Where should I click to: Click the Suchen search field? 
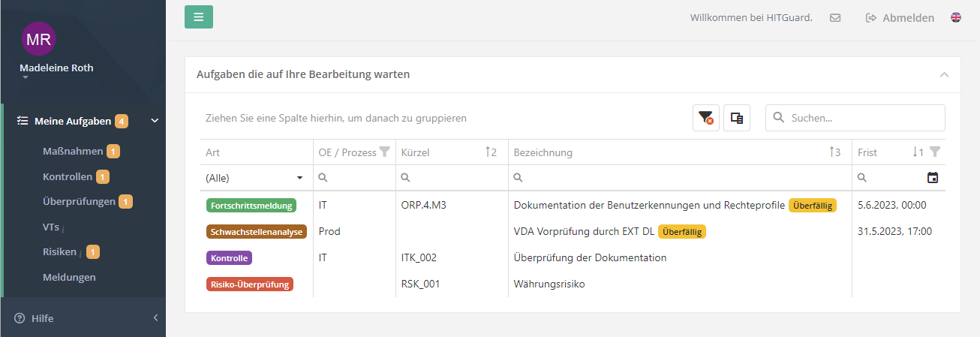coord(863,118)
